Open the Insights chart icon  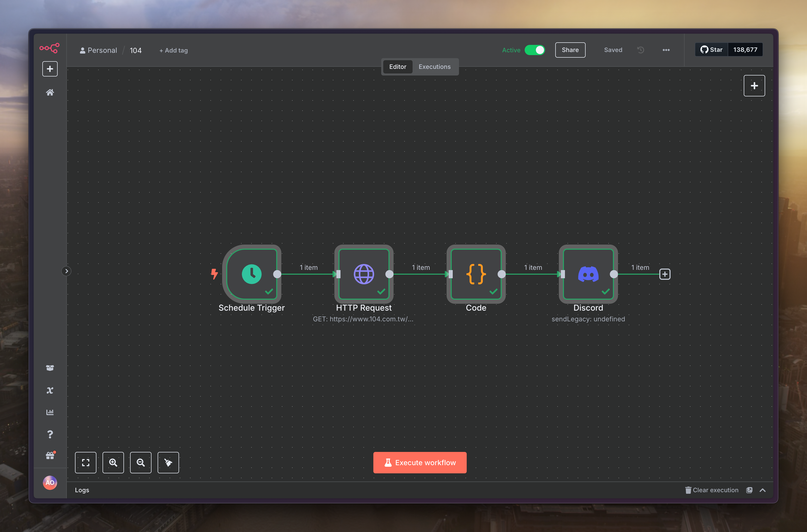pos(50,412)
